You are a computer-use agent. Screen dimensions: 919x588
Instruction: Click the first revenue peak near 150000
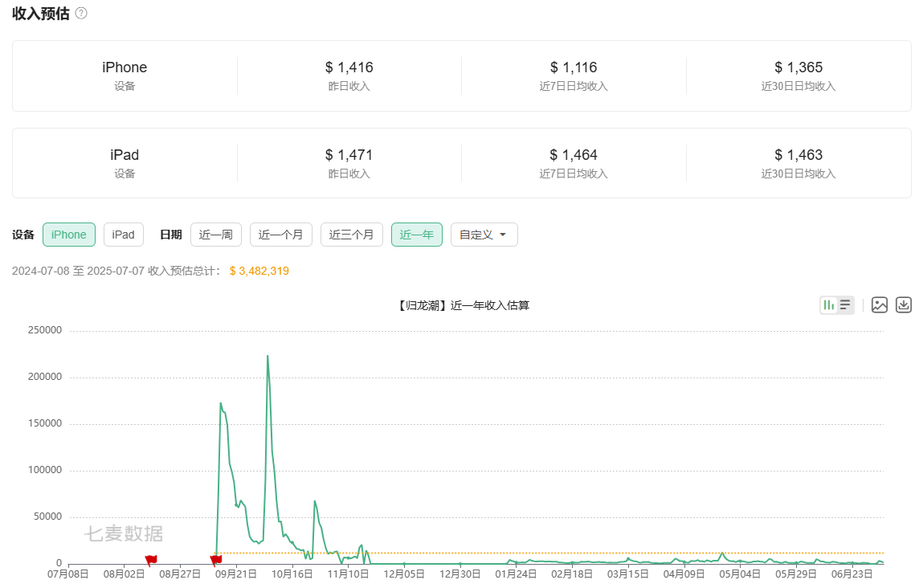click(220, 403)
